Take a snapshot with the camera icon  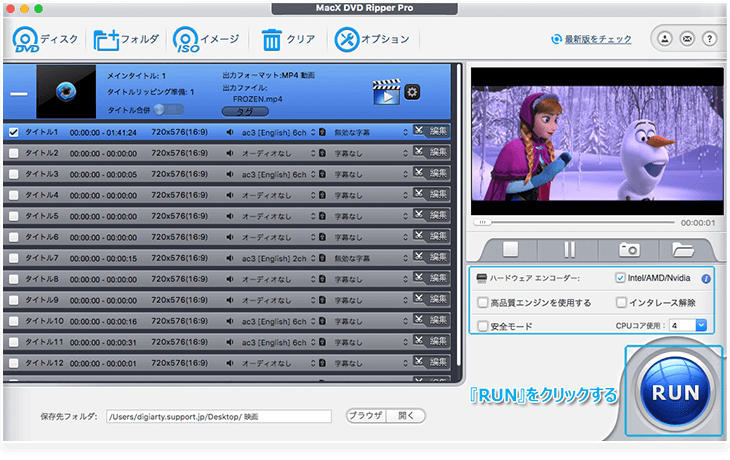pyautogui.click(x=628, y=250)
